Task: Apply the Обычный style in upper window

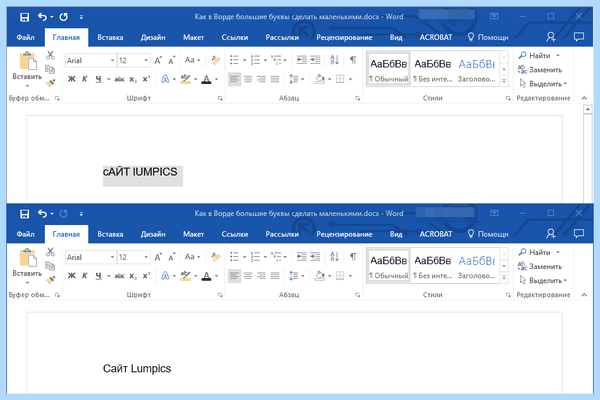Action: pyautogui.click(x=388, y=69)
